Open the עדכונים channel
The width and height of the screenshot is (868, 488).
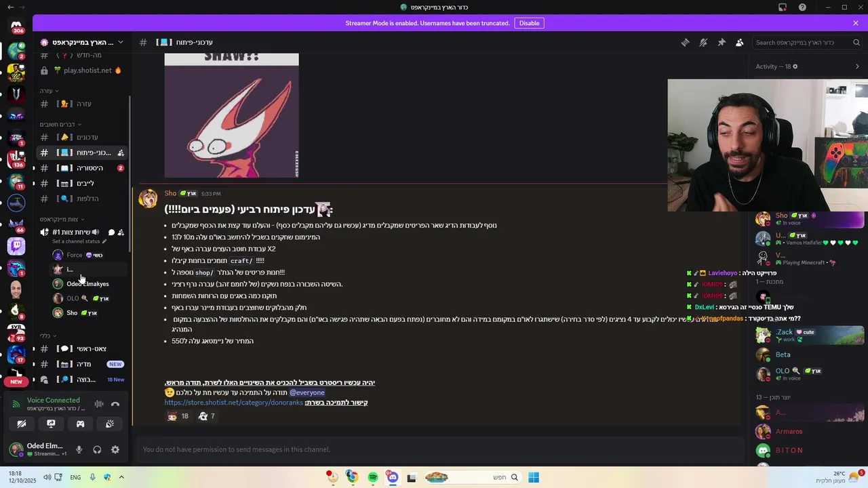pyautogui.click(x=82, y=137)
